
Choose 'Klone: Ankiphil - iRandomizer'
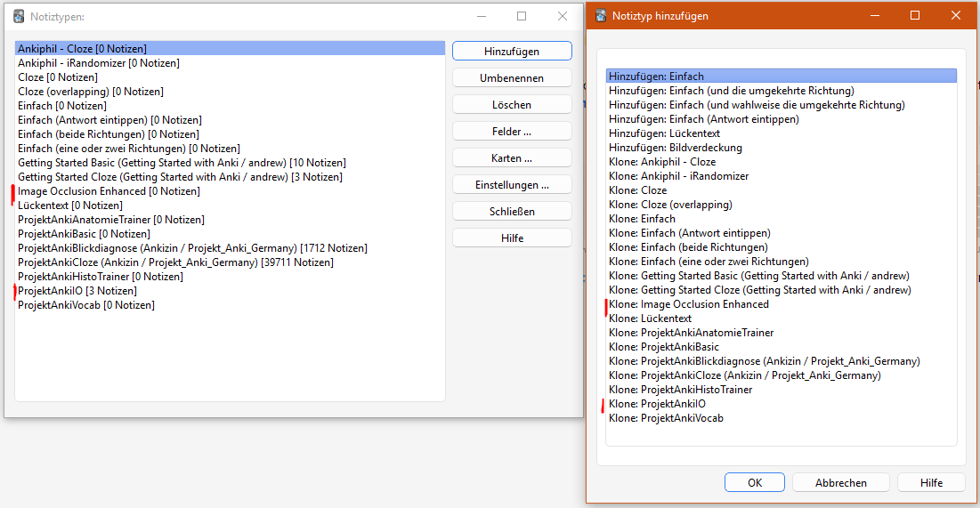(x=782, y=176)
